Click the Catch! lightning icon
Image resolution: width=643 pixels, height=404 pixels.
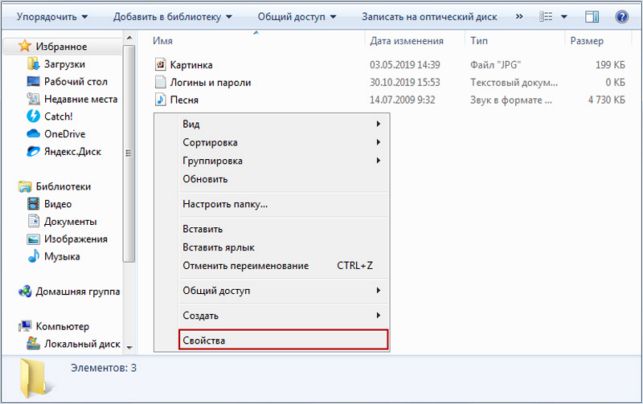pyautogui.click(x=33, y=116)
